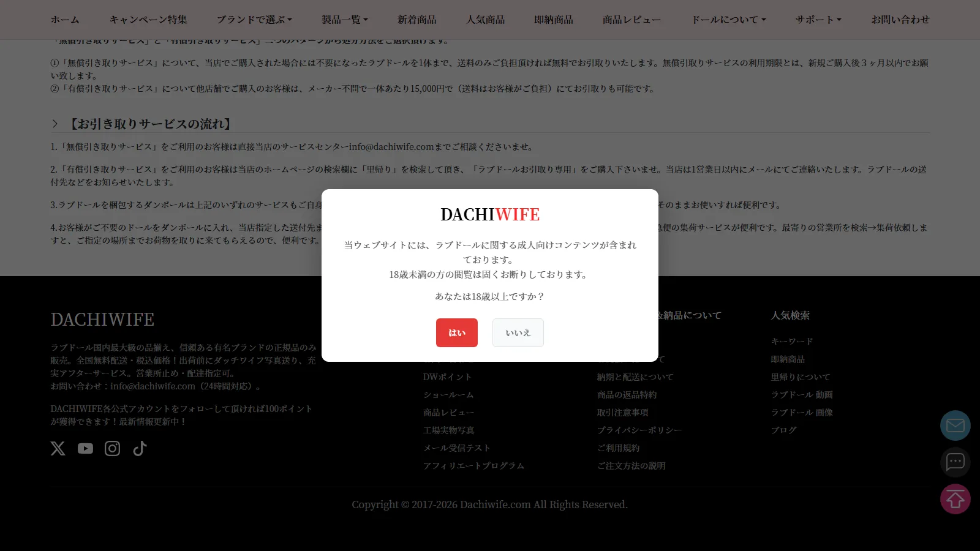Confirm age with the はい button

457,332
